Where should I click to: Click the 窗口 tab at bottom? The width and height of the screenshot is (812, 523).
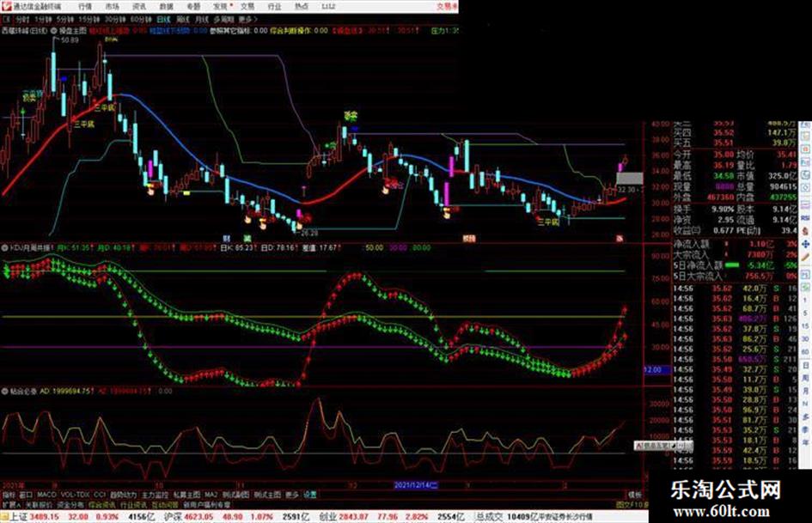pos(26,495)
